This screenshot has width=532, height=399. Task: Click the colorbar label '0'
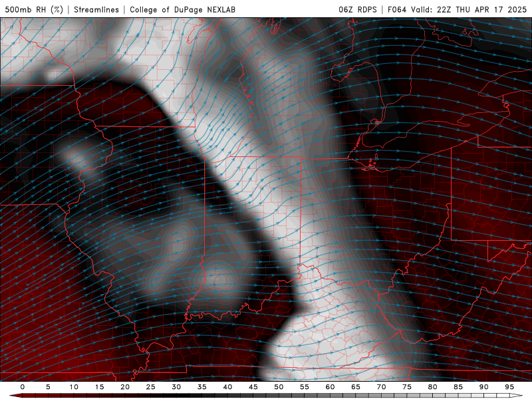pyautogui.click(x=23, y=387)
